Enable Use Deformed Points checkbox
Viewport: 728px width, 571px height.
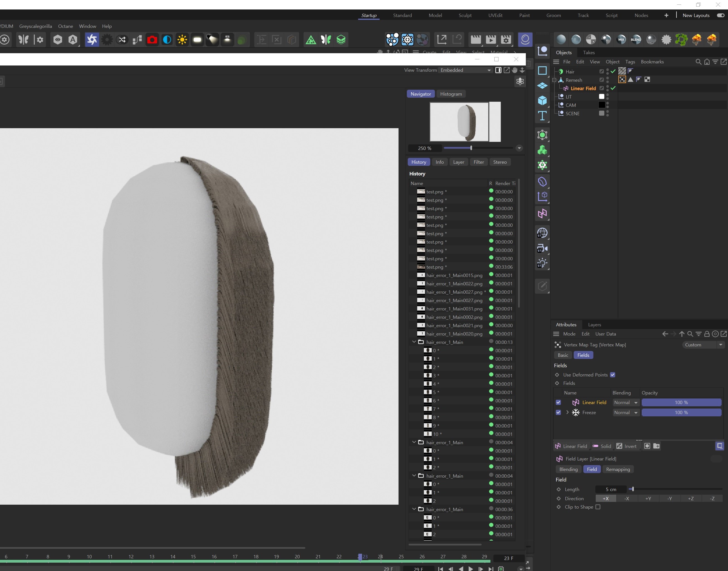[x=612, y=375]
